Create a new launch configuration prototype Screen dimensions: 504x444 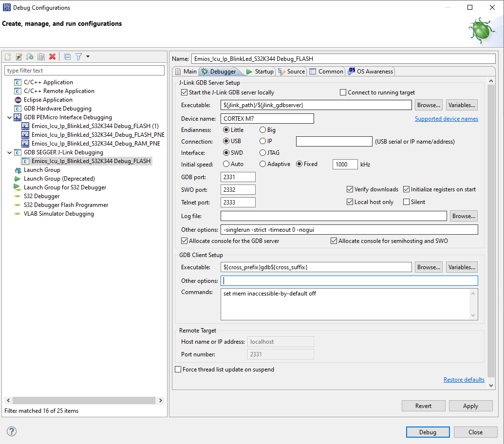[19, 56]
